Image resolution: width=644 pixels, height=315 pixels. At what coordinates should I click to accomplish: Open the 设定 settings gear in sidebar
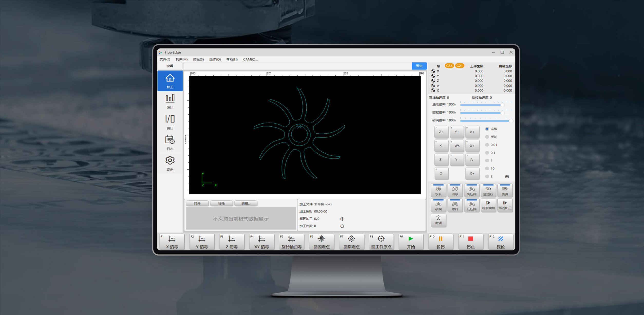click(x=170, y=163)
